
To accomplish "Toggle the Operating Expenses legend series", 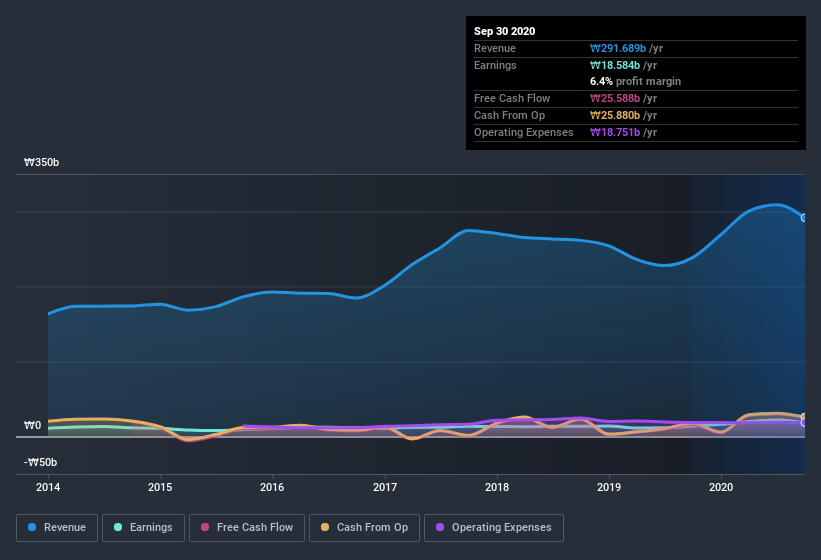I will coord(494,527).
